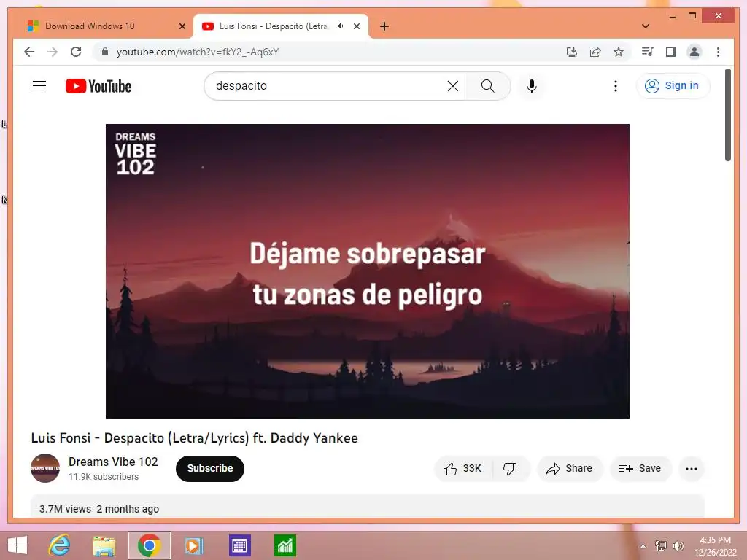Image resolution: width=747 pixels, height=560 pixels.
Task: Expand the description showing 3.7M views
Action: 368,506
